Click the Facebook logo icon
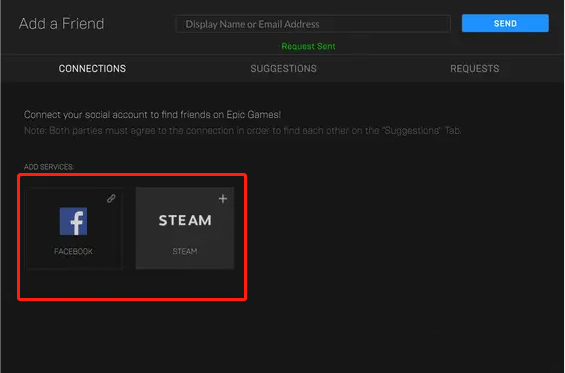This screenshot has width=565, height=373. (73, 221)
